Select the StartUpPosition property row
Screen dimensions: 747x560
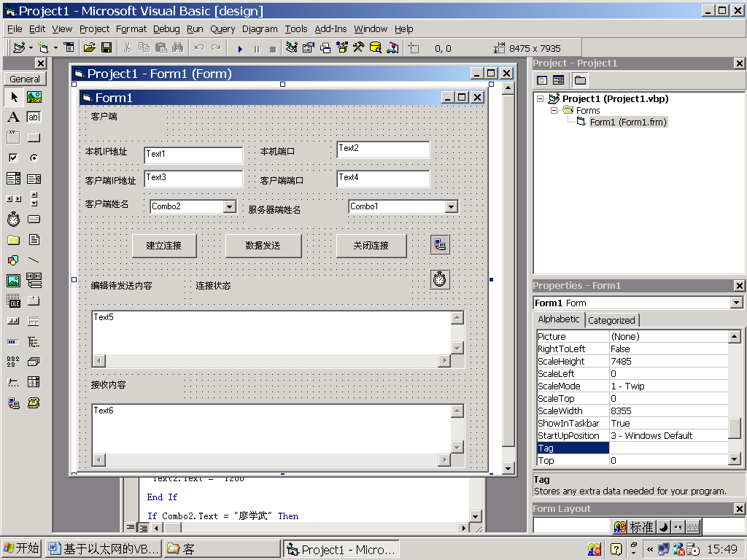coord(632,435)
